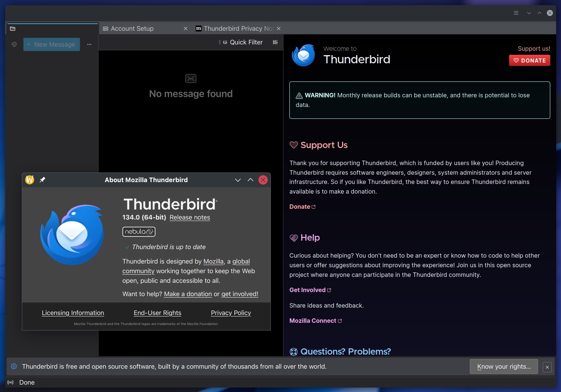
Task: Click the Support us! text above DONATE
Action: click(x=534, y=48)
